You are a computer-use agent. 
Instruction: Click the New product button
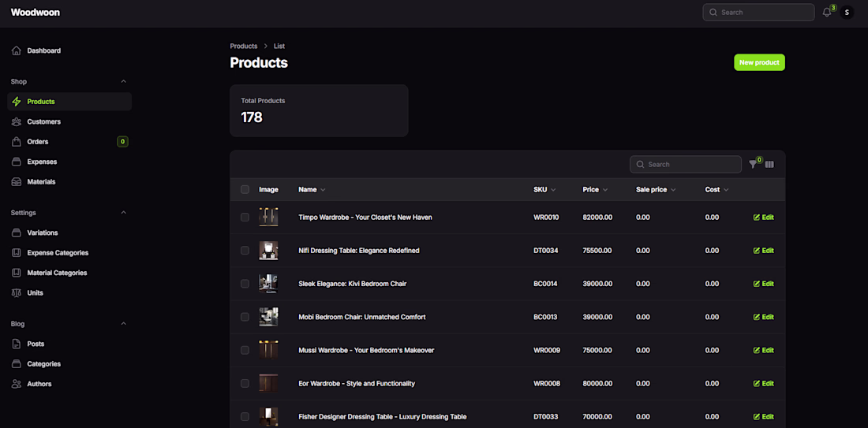point(759,62)
